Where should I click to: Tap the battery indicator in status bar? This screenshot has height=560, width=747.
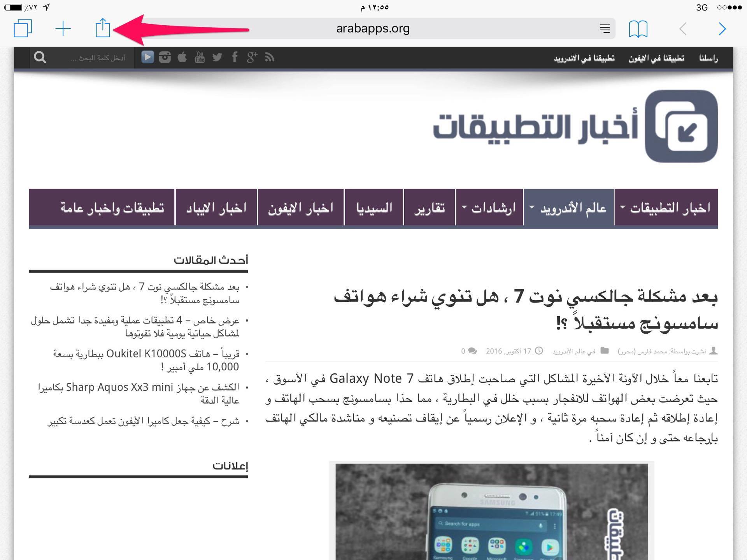click(x=13, y=7)
